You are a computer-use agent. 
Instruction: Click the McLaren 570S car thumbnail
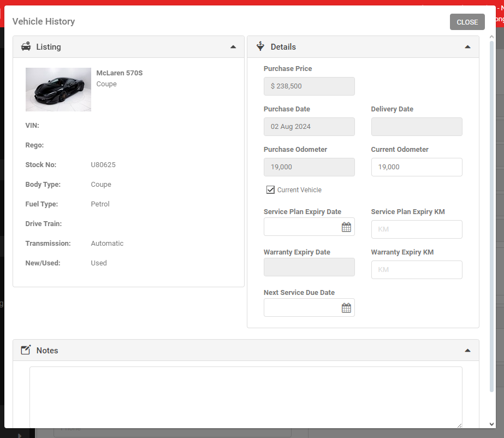(x=58, y=90)
